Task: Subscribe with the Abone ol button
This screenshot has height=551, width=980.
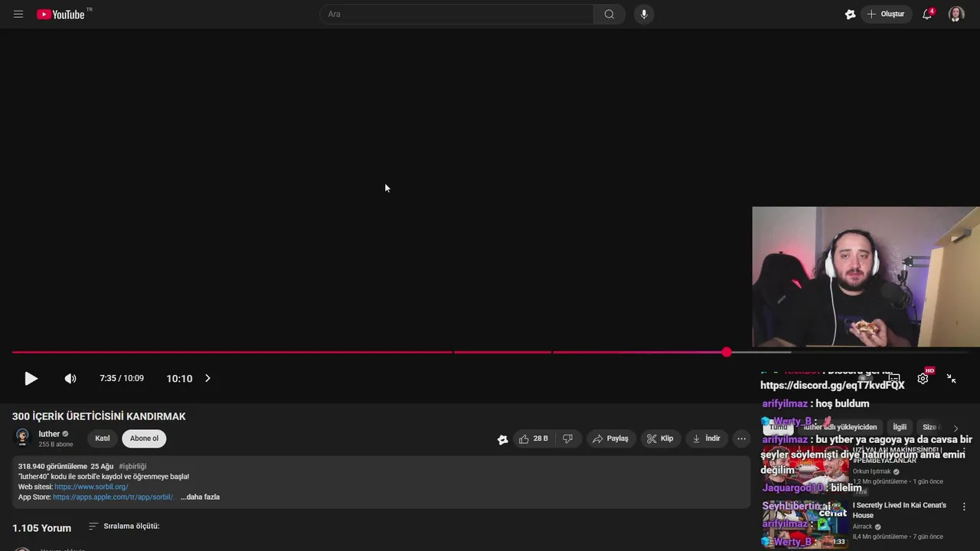Action: pos(144,439)
